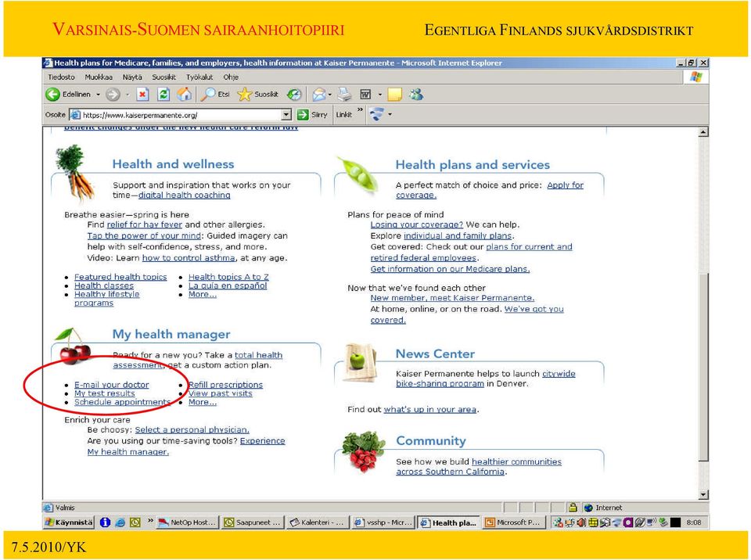Click the E-mail your doctor link

pyautogui.click(x=112, y=385)
